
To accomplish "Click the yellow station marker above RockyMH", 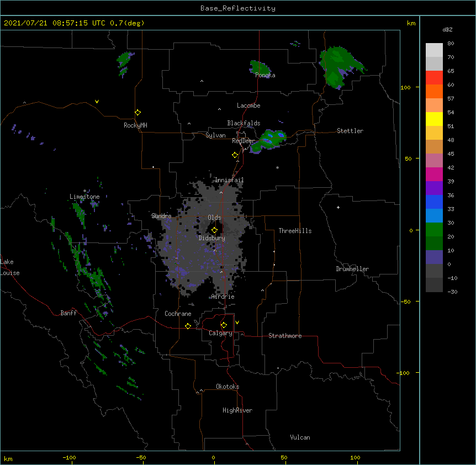I will 137,113.
